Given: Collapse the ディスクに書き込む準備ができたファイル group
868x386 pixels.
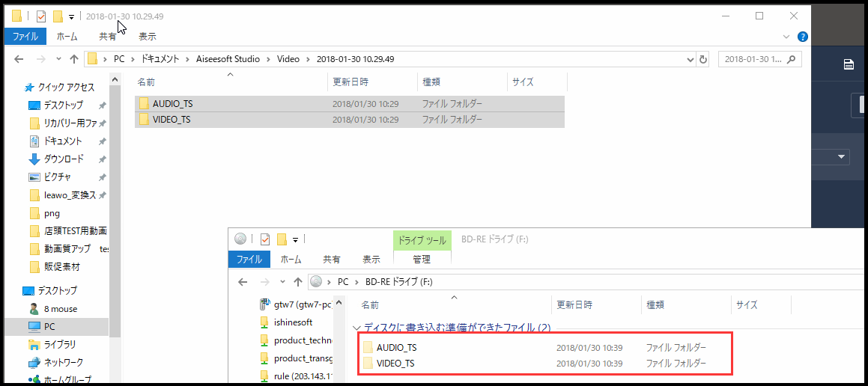Looking at the screenshot, I should point(356,328).
